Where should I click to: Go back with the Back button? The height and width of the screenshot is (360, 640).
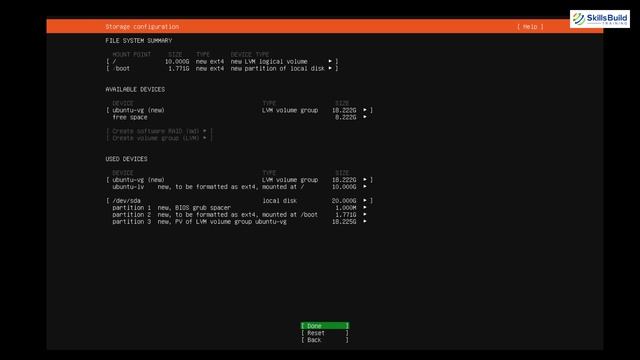325,340
